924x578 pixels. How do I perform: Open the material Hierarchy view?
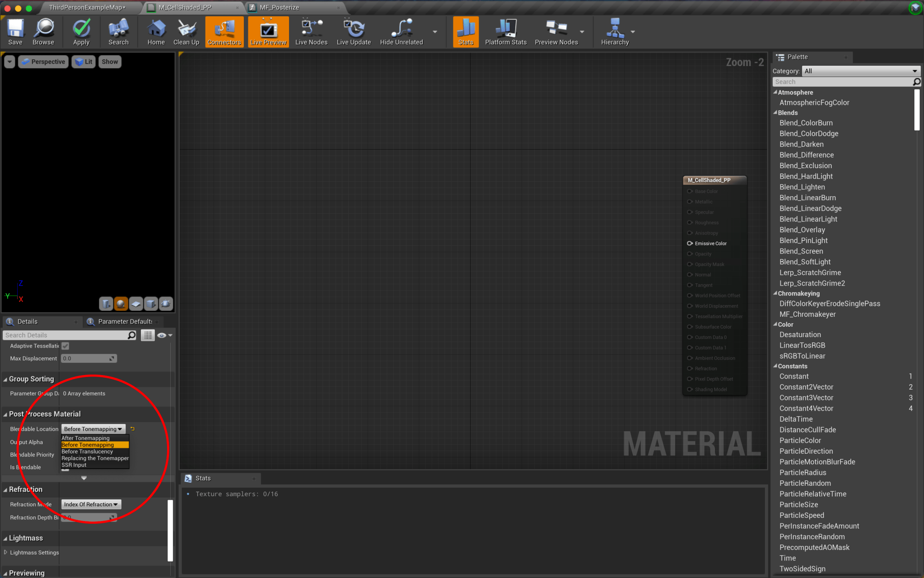615,32
